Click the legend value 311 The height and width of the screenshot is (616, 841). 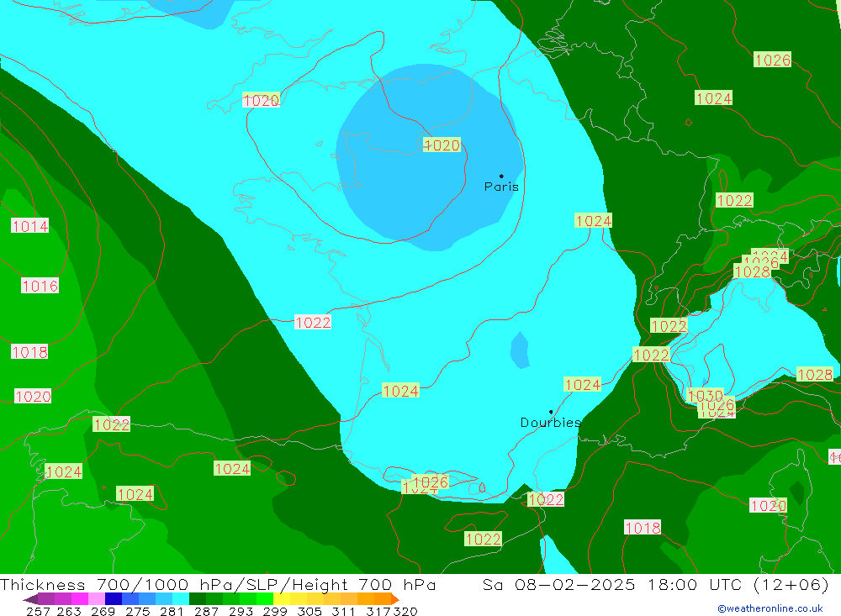tap(343, 611)
